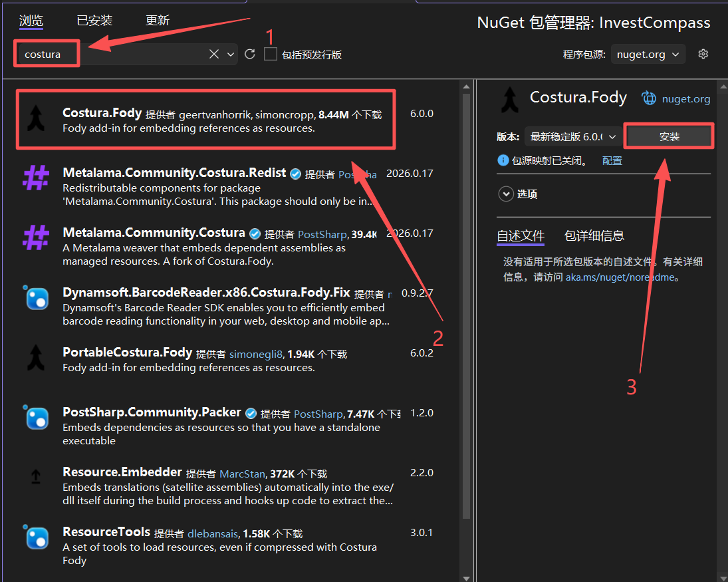728x582 pixels.
Task: Open the 配置 link
Action: click(x=612, y=161)
